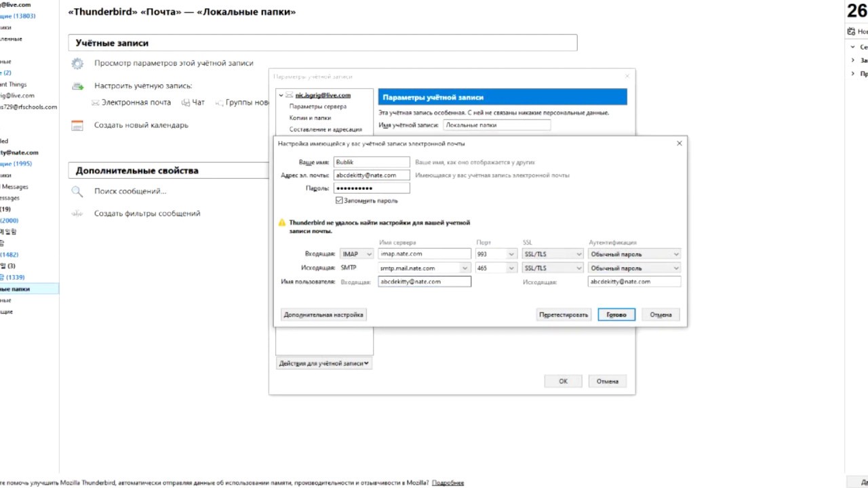Open the Действия для учётной записи dropdown
This screenshot has height=488, width=868.
(x=324, y=363)
